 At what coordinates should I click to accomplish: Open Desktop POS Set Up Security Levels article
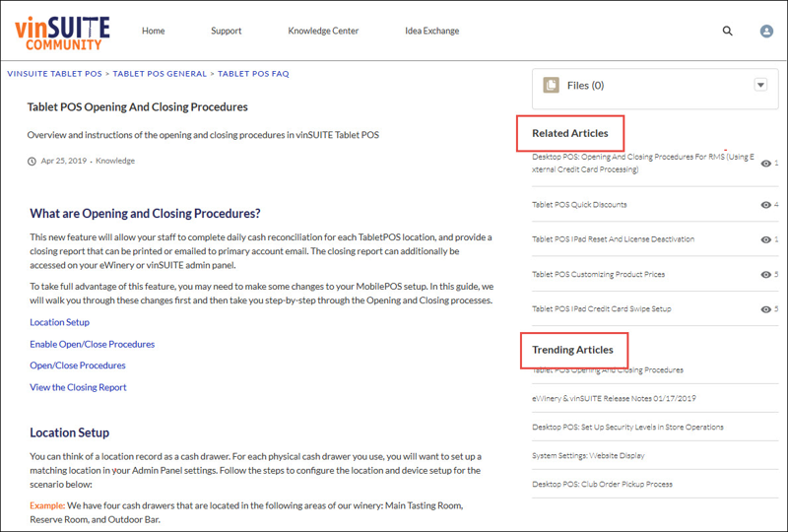click(x=627, y=427)
